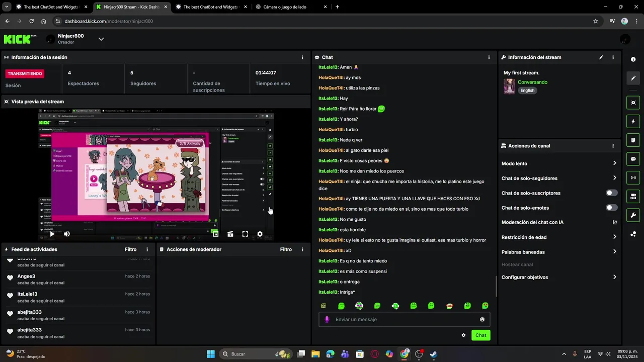This screenshot has width=644, height=362.
Task: Open OBS Studio from the taskbar
Action: [419, 354]
